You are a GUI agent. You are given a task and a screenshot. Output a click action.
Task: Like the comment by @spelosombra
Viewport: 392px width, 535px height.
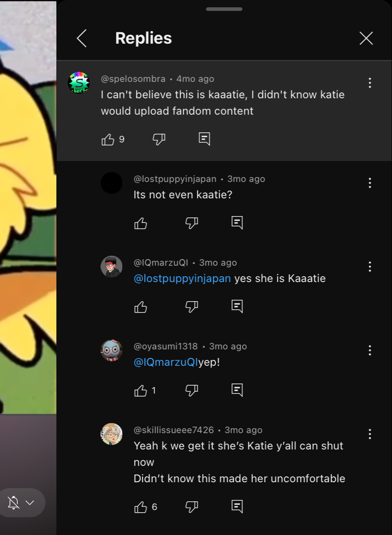tap(108, 139)
